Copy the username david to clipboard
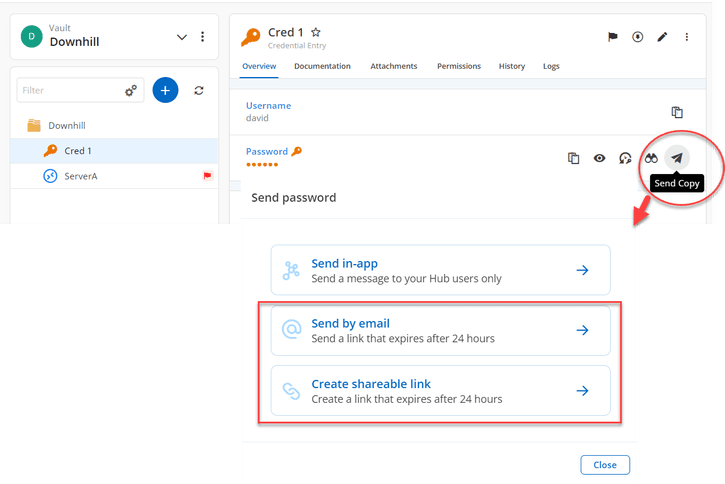 [x=677, y=112]
